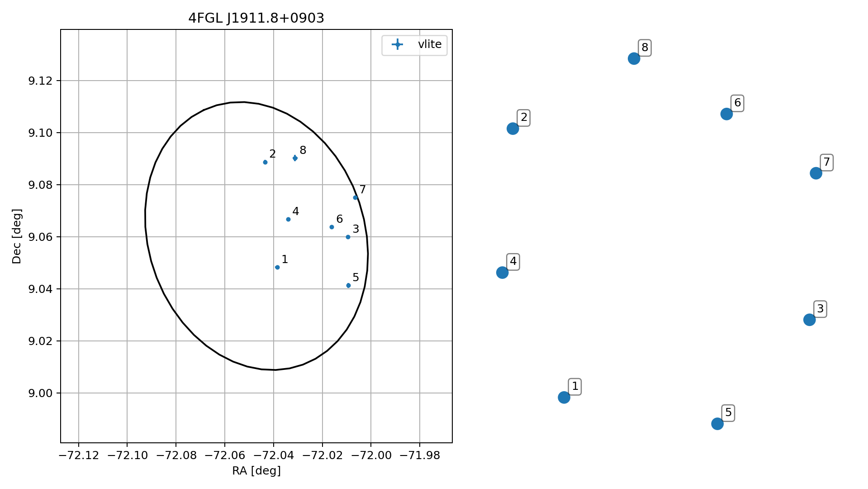868x489 pixels.
Task: Select source point 2 inside the ellipse
Action: pos(265,162)
